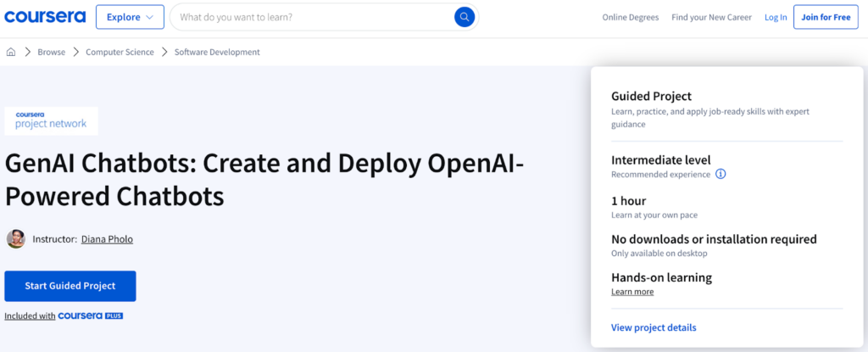
Task: Click 'Only available on desktop' text
Action: point(659,254)
